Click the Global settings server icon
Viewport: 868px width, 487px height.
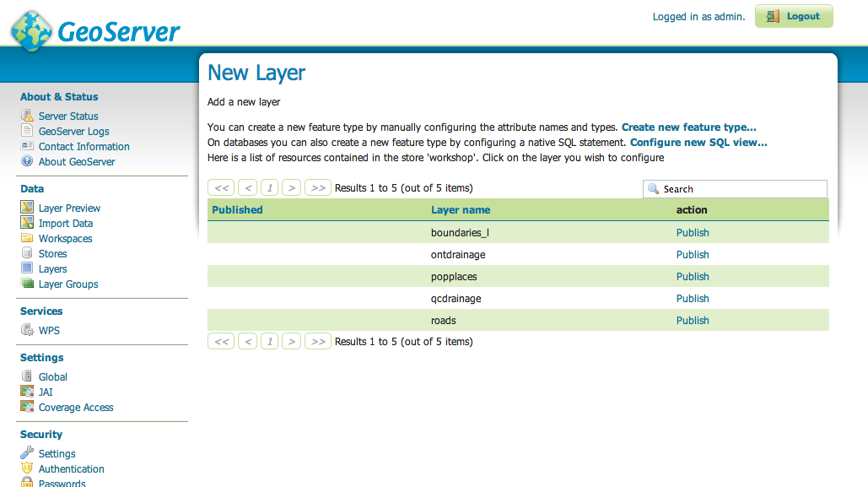tap(27, 376)
